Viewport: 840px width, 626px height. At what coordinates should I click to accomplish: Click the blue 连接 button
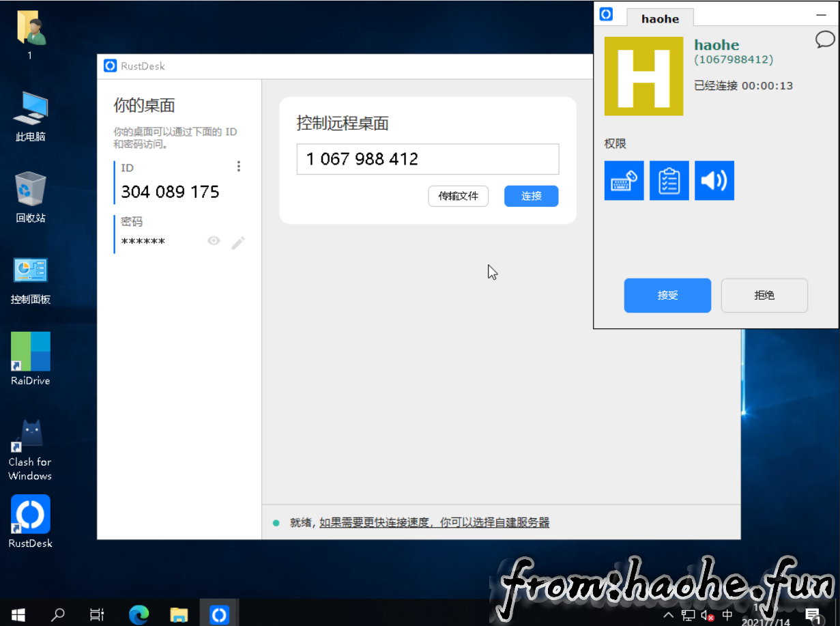[532, 196]
